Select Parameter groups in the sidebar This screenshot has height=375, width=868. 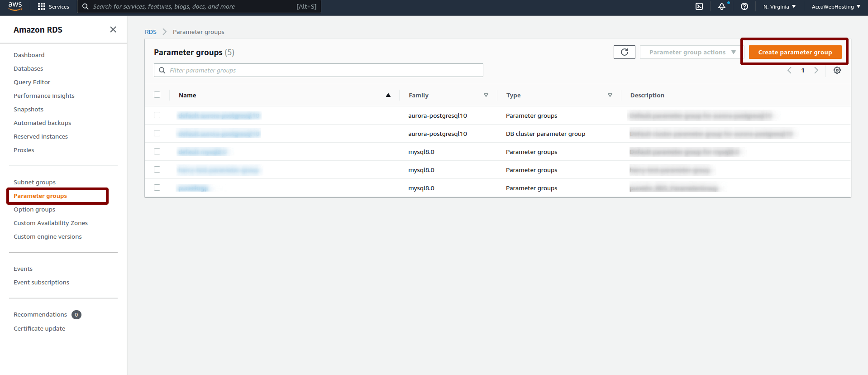click(x=40, y=196)
